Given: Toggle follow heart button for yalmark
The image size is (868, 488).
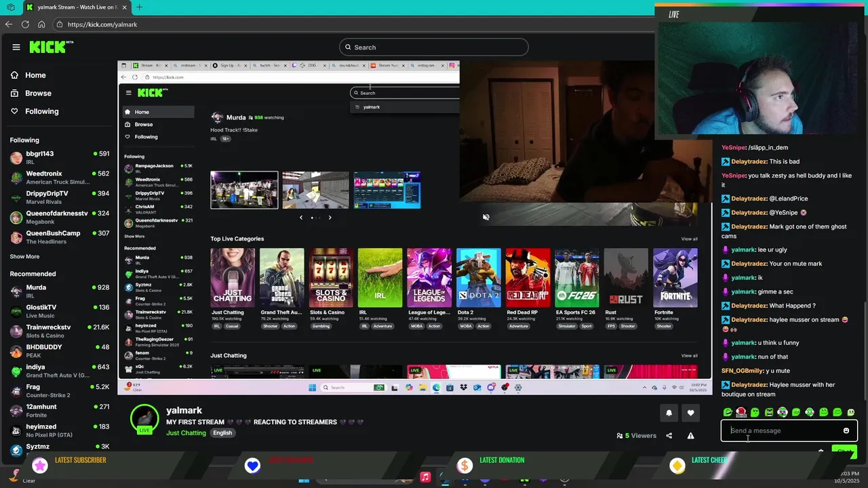Looking at the screenshot, I should (690, 413).
